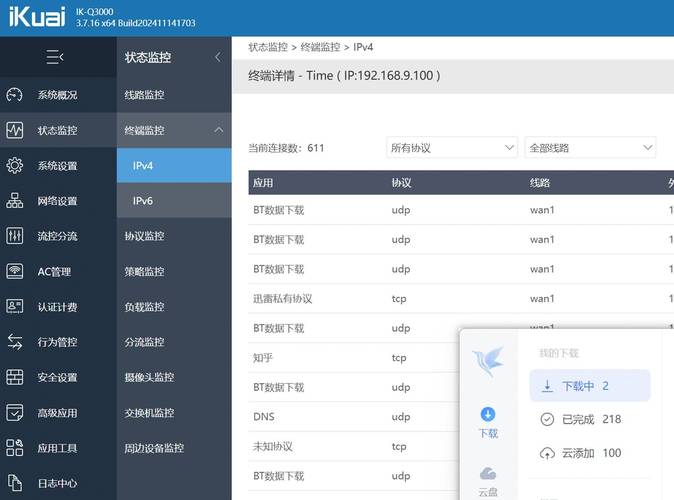Viewport: 674px width, 500px height.
Task: Click the 线路 column header
Action: [540, 183]
